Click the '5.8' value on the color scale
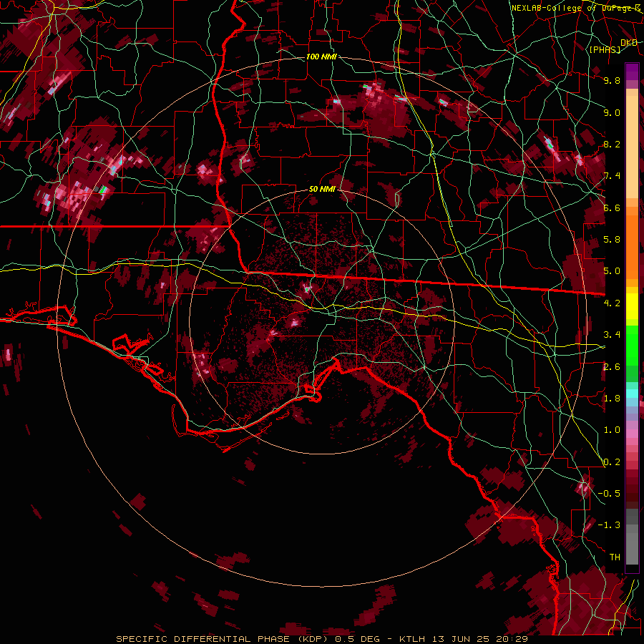 point(612,240)
